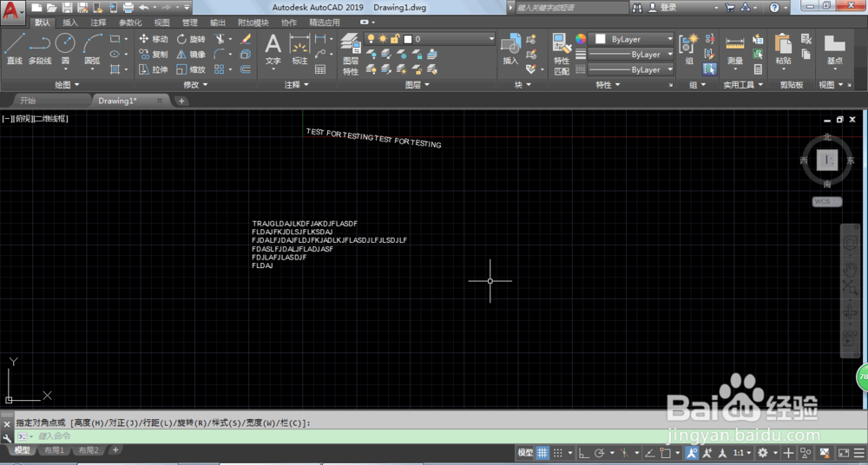
Task: Toggle polar tracking in status bar
Action: pyautogui.click(x=598, y=452)
